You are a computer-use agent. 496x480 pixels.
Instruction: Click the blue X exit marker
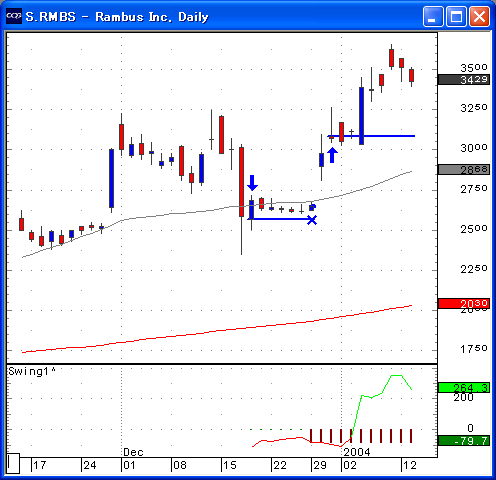[312, 220]
